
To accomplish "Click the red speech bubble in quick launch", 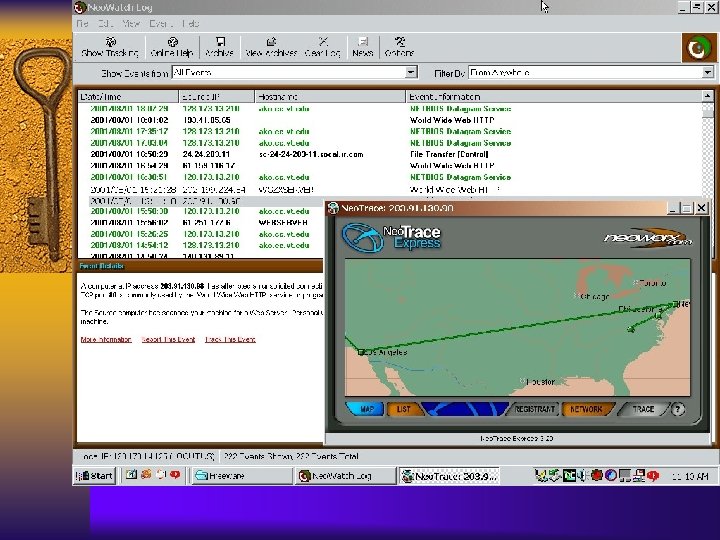I will (x=174, y=475).
